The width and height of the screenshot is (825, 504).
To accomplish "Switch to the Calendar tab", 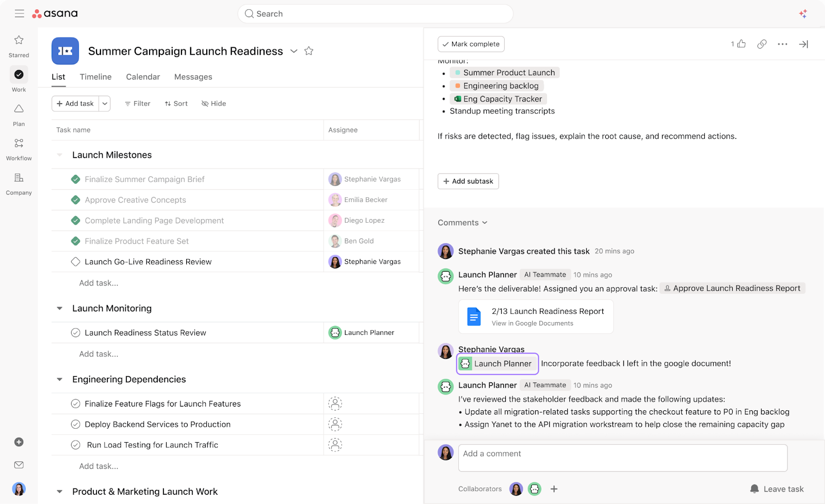I will coord(143,77).
